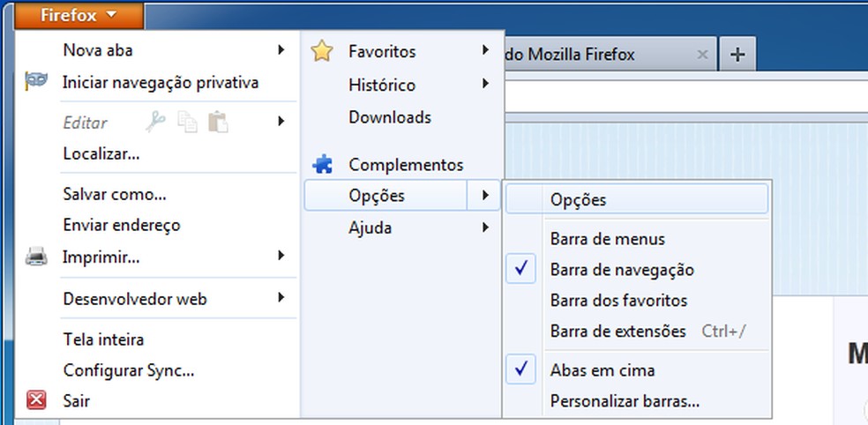The width and height of the screenshot is (868, 425).
Task: Expand the Opções submenu arrow
Action: [x=485, y=195]
